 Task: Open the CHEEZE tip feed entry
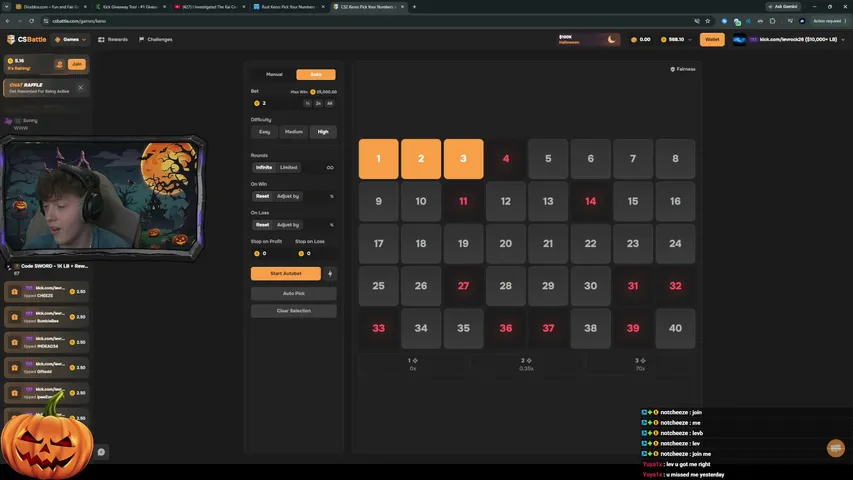[x=47, y=292]
